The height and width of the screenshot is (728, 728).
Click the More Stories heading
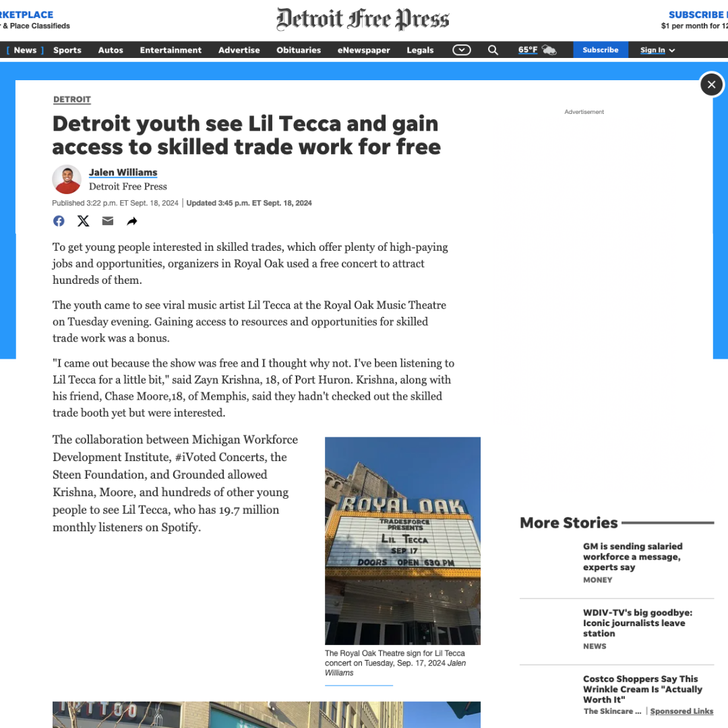click(569, 523)
